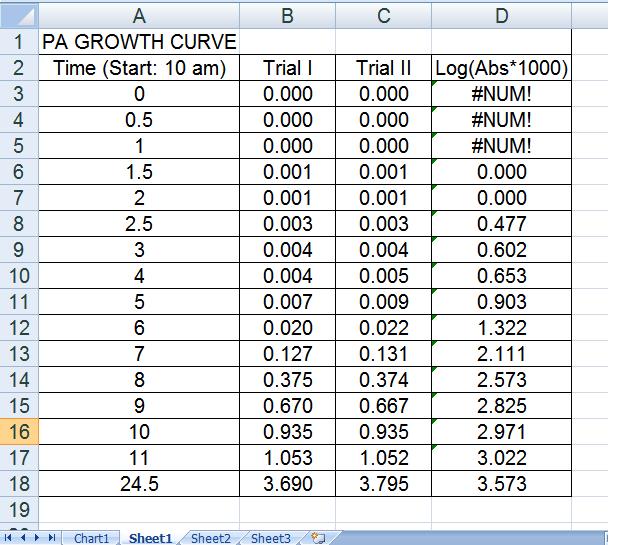The width and height of the screenshot is (628, 545).
Task: Select row 16 header
Action: tap(18, 431)
